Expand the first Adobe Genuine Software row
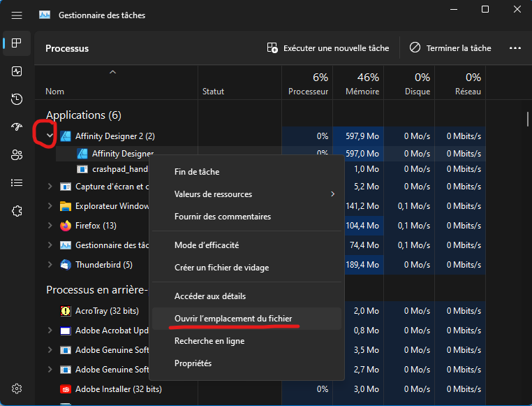The width and height of the screenshot is (532, 406). pos(50,349)
